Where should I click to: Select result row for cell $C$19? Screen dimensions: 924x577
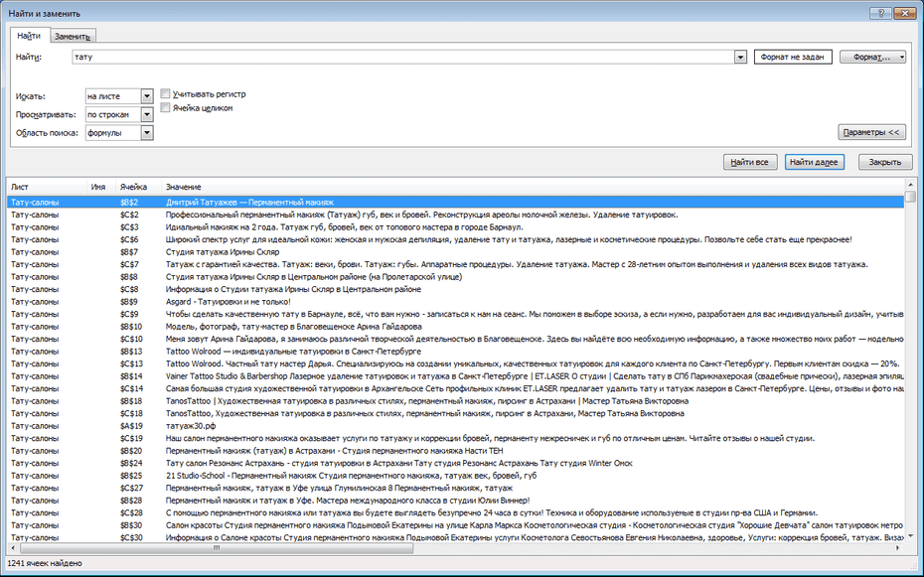tap(455, 438)
